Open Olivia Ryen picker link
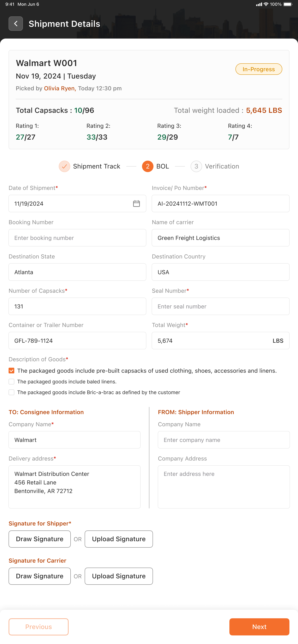The width and height of the screenshot is (298, 644). tap(59, 89)
